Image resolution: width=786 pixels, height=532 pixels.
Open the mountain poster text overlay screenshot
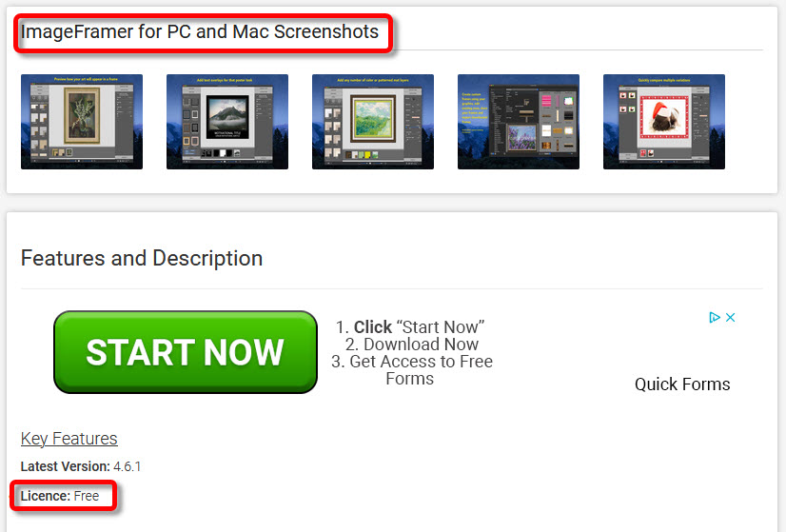click(227, 122)
